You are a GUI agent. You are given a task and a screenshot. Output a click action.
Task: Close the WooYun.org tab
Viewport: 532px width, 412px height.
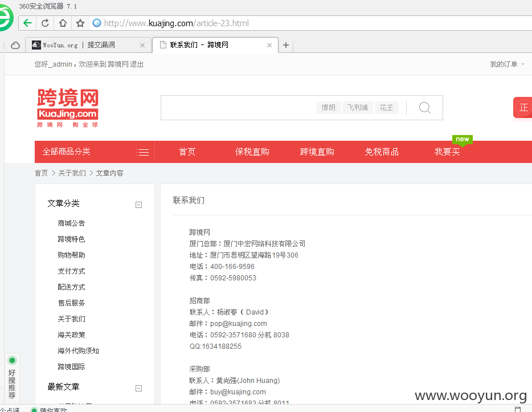point(142,45)
